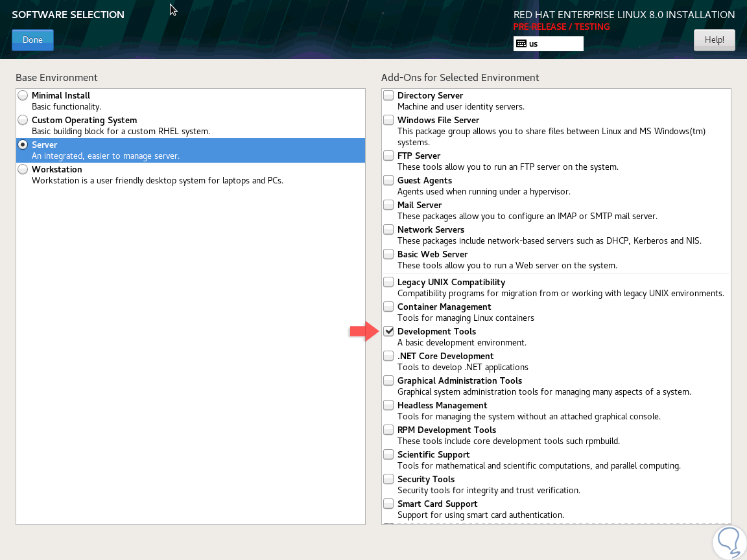Enable Legacy UNIX Compatibility checkbox
The width and height of the screenshot is (747, 560).
(x=388, y=283)
